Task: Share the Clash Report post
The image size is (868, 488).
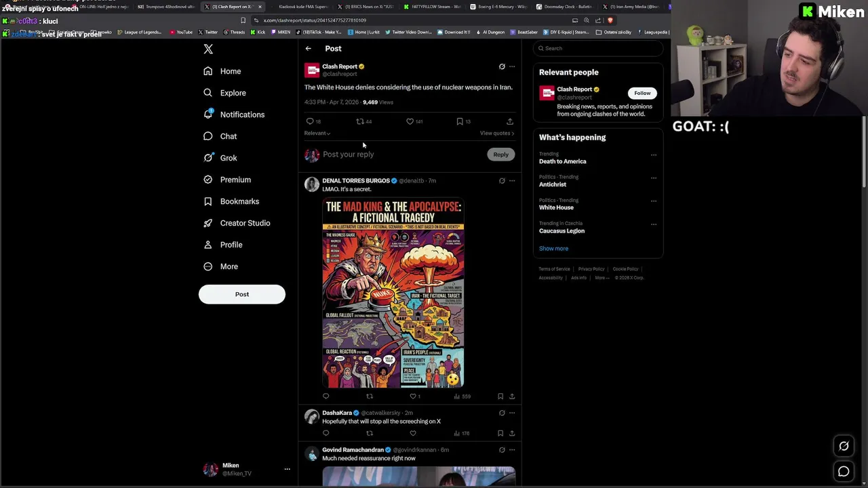Action: 510,121
